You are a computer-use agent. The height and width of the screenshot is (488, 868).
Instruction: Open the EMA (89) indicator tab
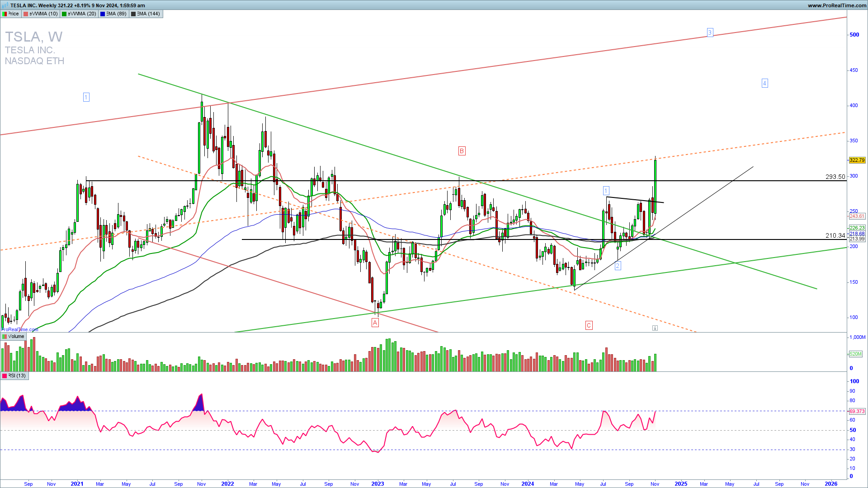[x=113, y=14]
